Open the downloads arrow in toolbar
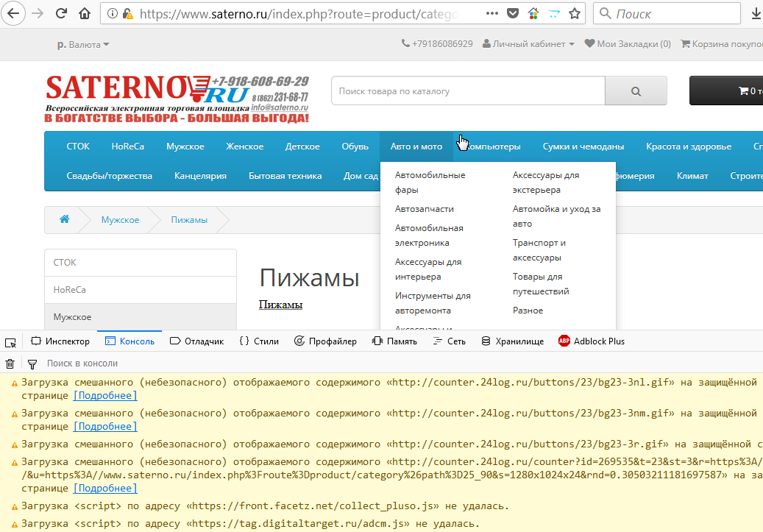Image resolution: width=763 pixels, height=532 pixels. point(756,14)
